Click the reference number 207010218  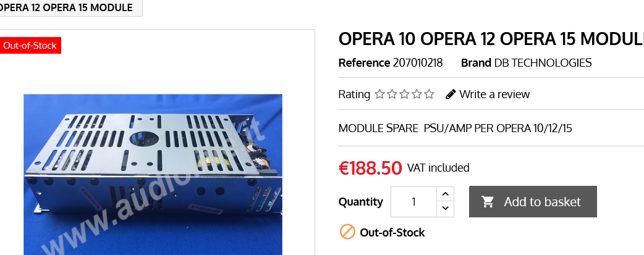pos(417,63)
